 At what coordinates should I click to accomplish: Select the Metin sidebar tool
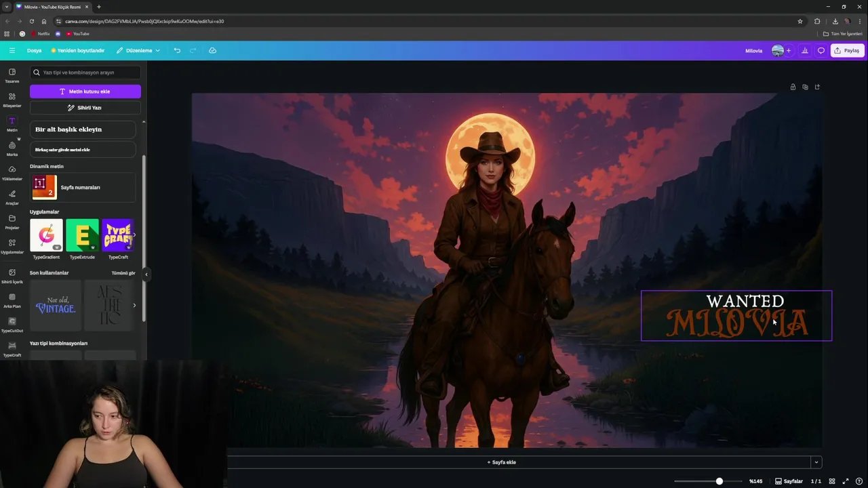pos(12,124)
